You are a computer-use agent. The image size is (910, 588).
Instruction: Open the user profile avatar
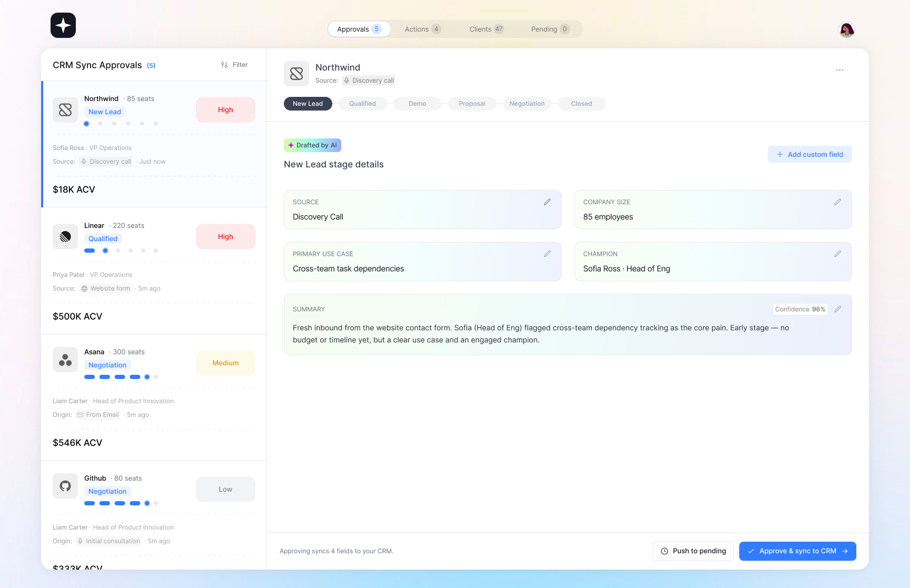pos(847,29)
